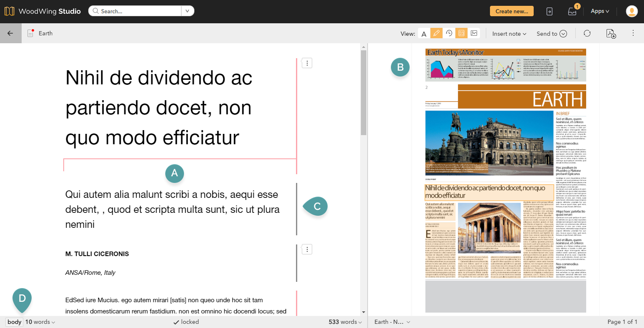Toggle the page layout preview view
Viewport: 644px width, 328px height.
point(461,33)
